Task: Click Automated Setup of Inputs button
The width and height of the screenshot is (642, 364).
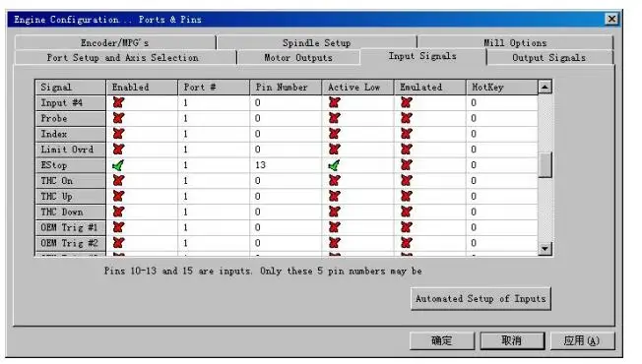Action: tap(481, 299)
